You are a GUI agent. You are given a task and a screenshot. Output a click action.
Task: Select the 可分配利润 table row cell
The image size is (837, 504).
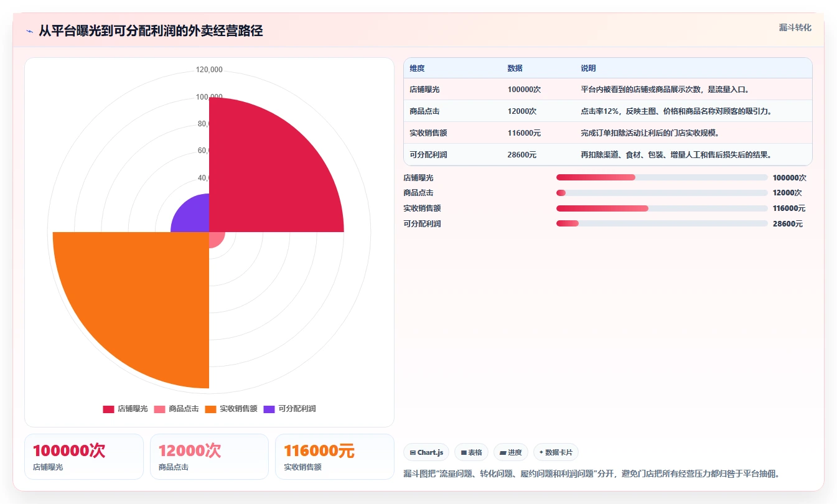point(428,155)
